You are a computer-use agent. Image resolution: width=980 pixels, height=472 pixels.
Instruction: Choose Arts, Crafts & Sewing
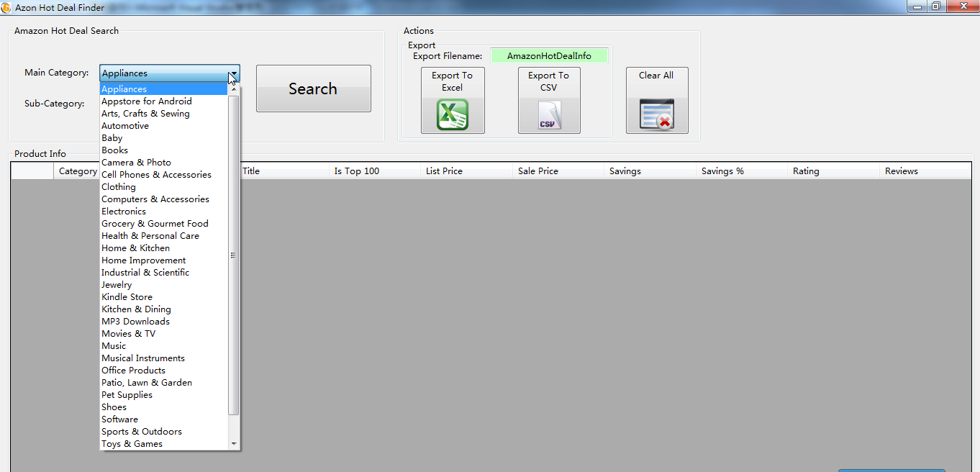(163, 114)
